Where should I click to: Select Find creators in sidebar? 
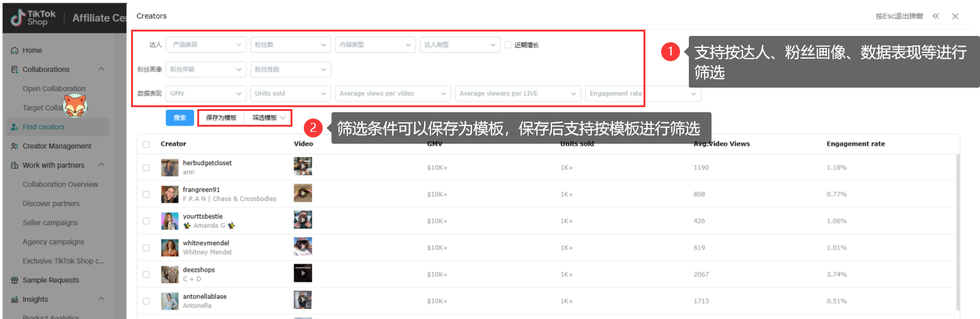pyautogui.click(x=57, y=127)
